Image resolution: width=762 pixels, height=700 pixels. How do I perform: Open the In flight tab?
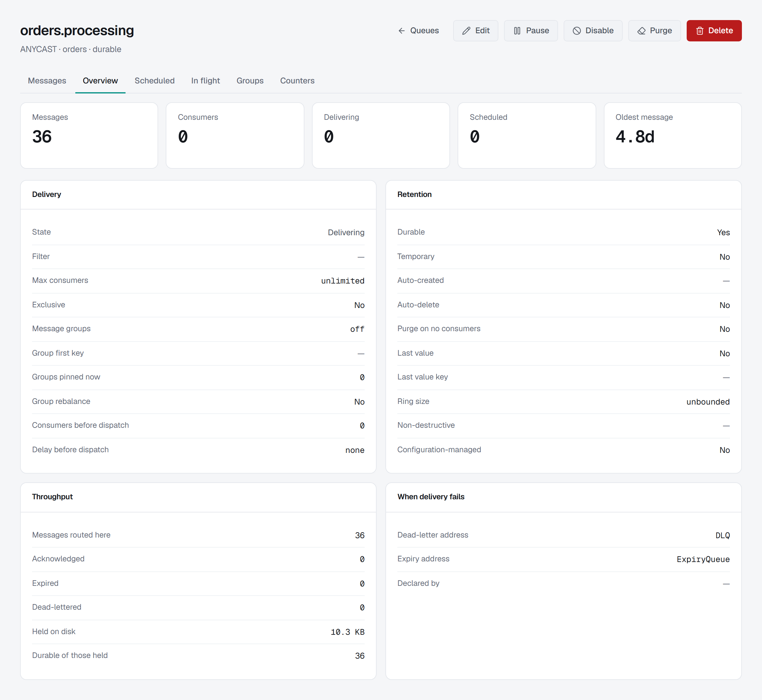click(206, 81)
